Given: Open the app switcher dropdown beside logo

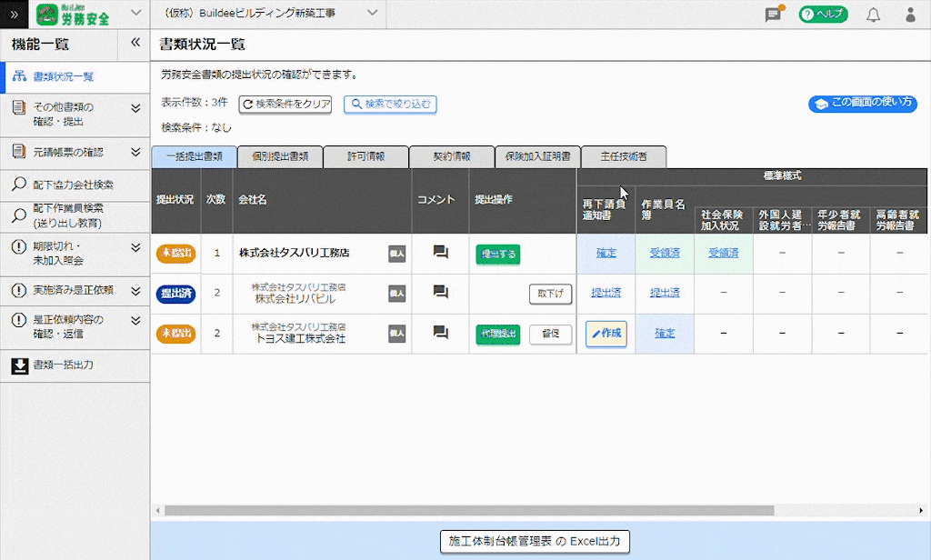Looking at the screenshot, I should click(x=136, y=13).
